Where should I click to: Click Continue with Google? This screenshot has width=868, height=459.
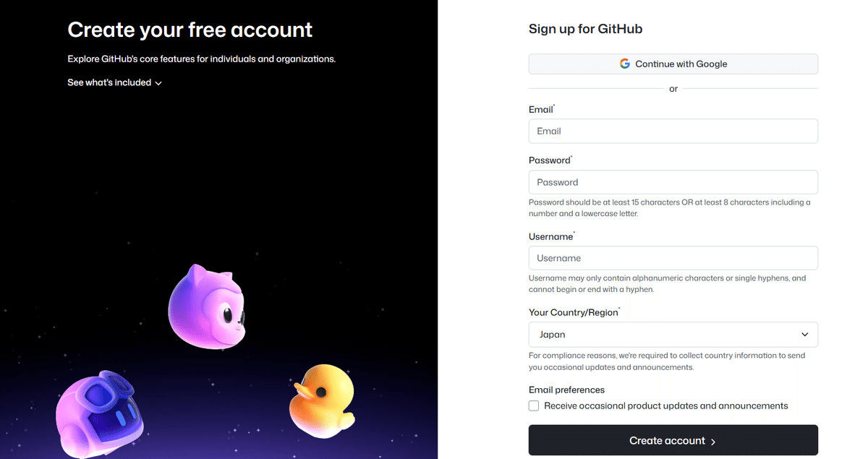click(x=673, y=64)
